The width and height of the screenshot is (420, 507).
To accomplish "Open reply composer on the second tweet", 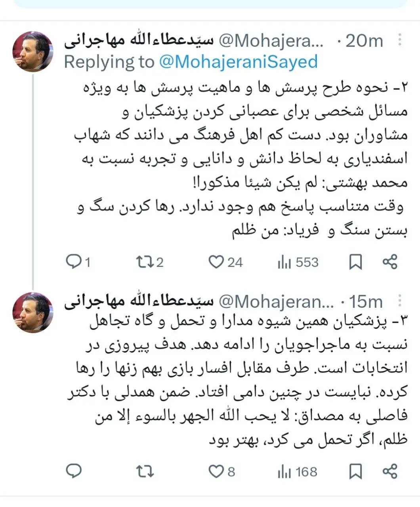I will tap(74, 471).
